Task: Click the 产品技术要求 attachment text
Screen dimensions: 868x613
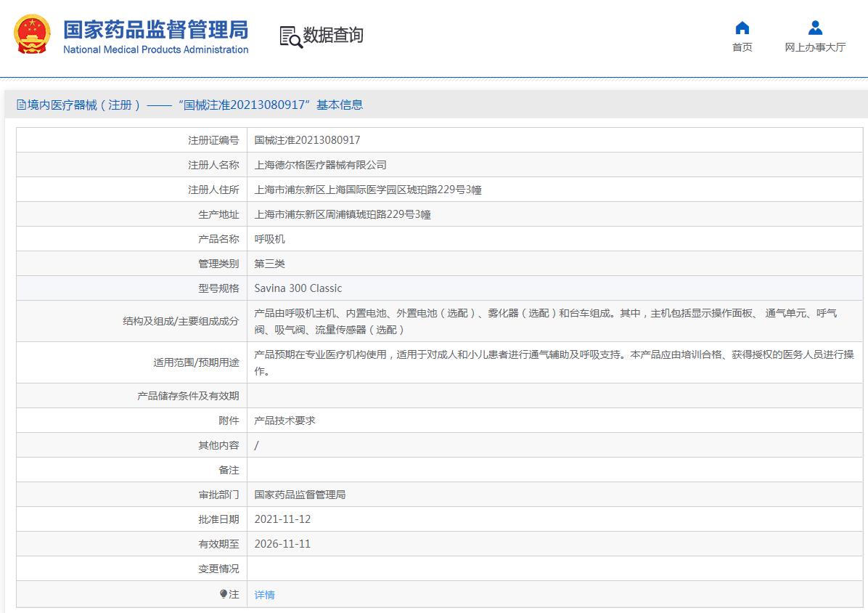Action: pyautogui.click(x=284, y=420)
